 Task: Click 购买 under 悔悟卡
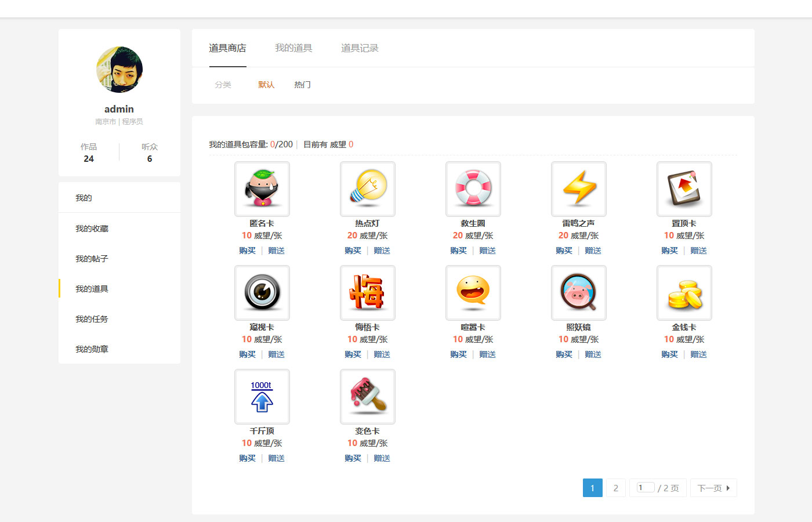(353, 354)
